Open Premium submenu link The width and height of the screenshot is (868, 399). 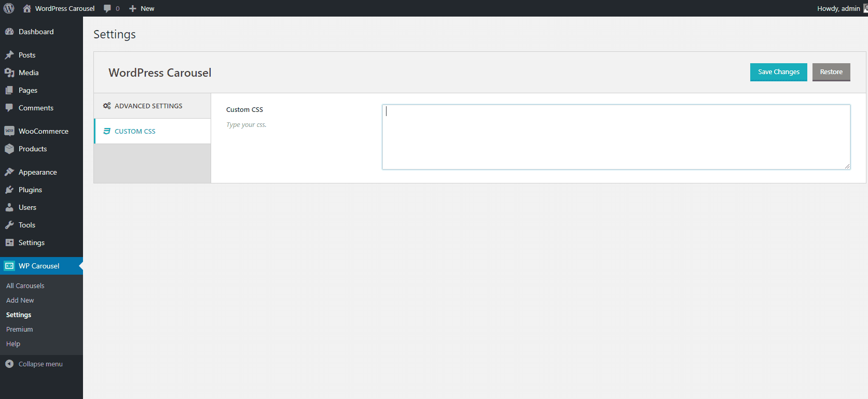coord(20,329)
